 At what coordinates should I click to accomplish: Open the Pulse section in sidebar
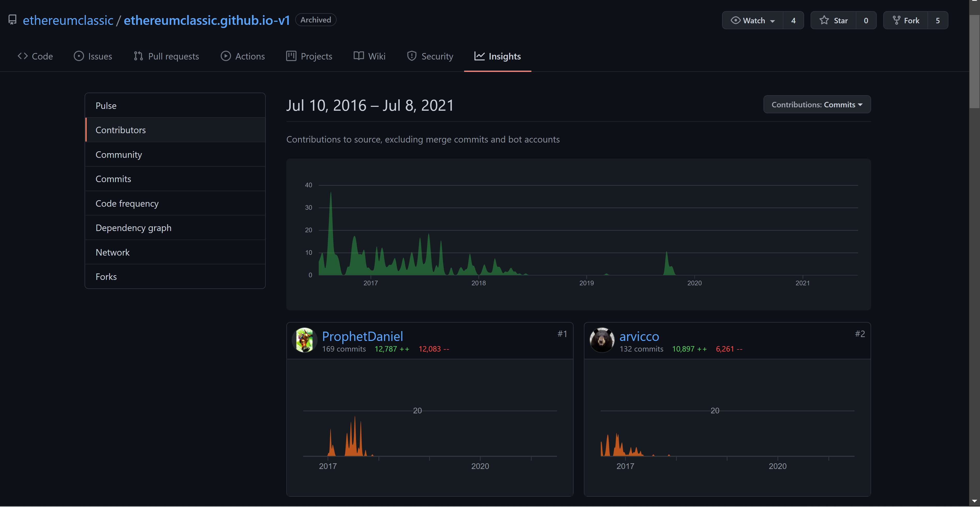pyautogui.click(x=106, y=106)
